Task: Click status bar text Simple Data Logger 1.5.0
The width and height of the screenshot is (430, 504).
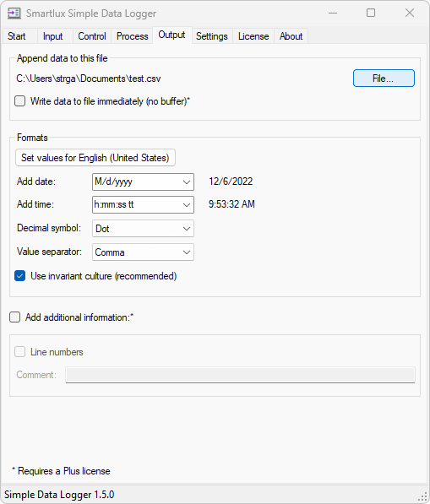Action: point(59,495)
